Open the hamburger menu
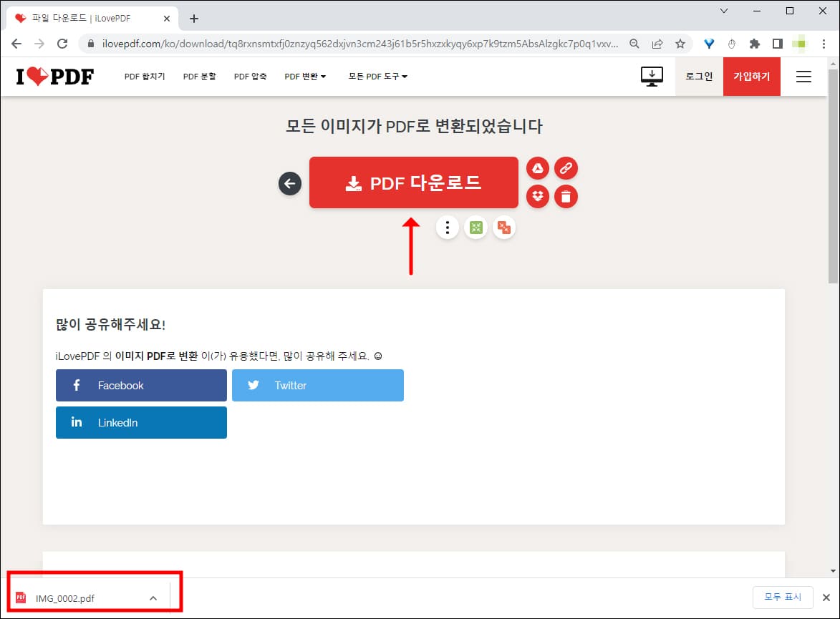Screen dimensions: 840x619 (803, 76)
